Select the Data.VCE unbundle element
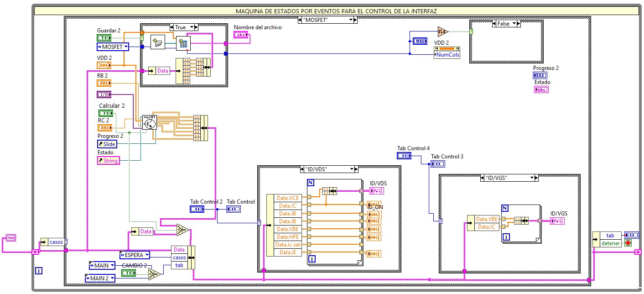Image resolution: width=644 pixels, height=294 pixels. 288,198
